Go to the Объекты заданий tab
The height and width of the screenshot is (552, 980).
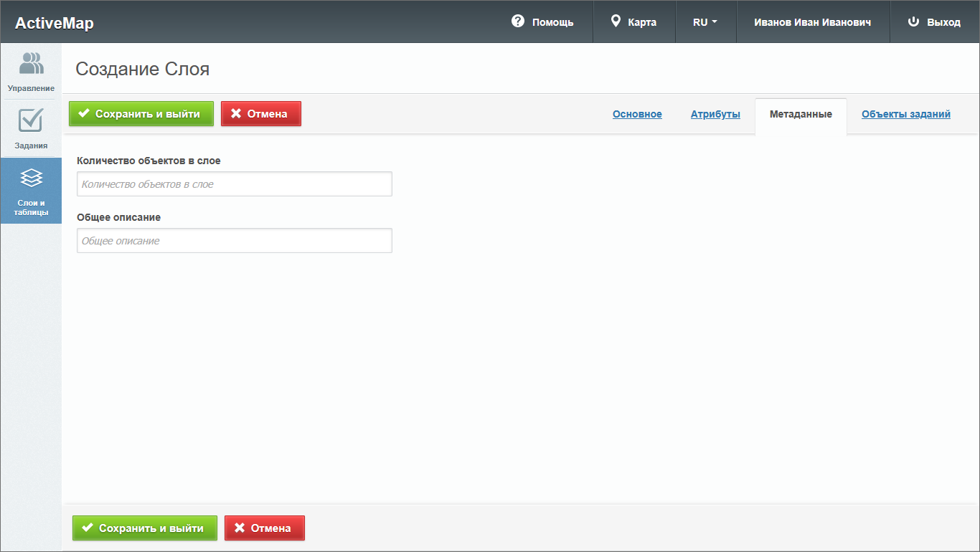pos(905,114)
